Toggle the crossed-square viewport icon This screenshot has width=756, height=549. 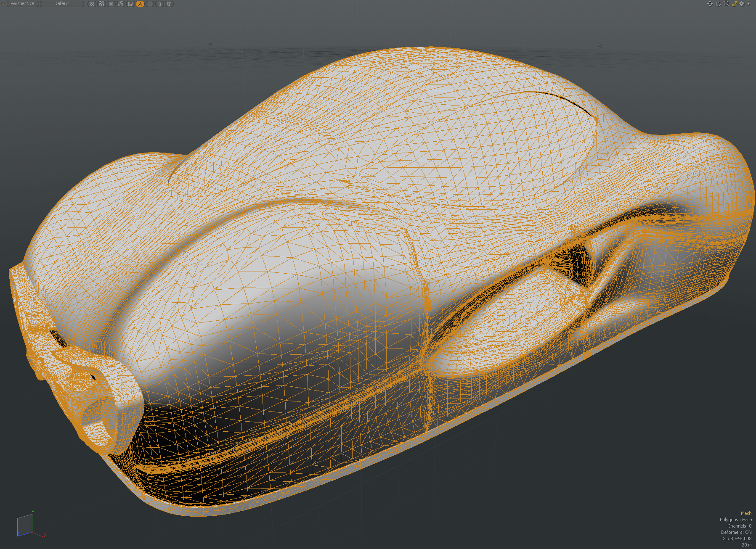(x=111, y=4)
